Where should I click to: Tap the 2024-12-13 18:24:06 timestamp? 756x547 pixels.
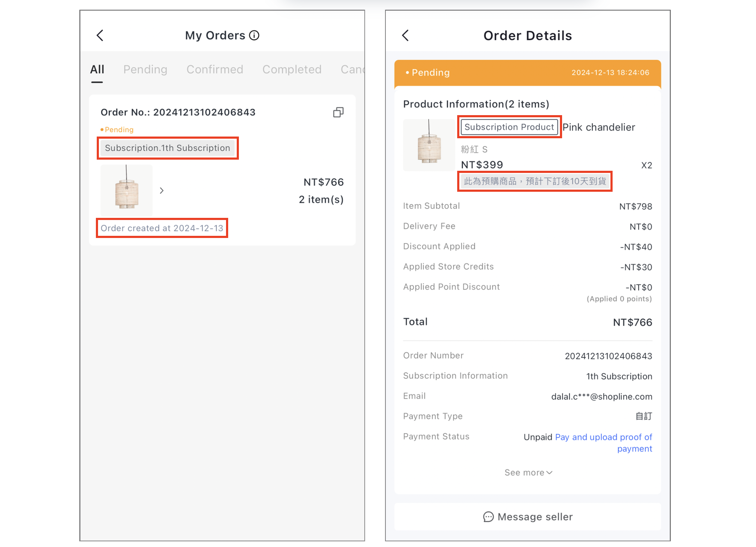[x=610, y=73]
